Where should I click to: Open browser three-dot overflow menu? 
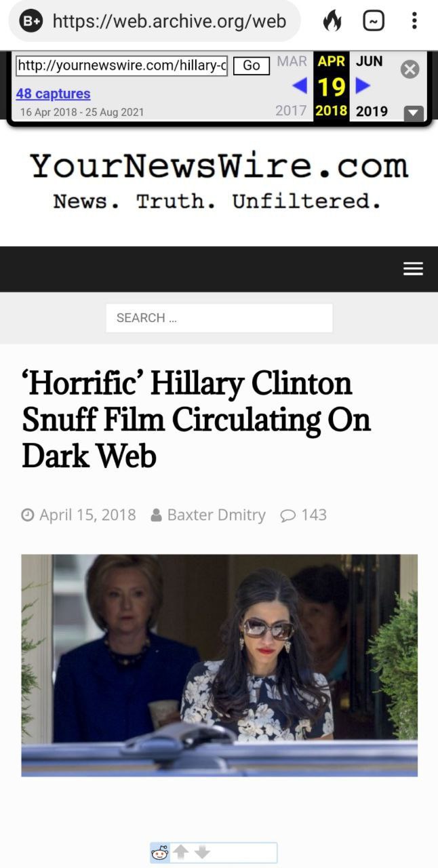(414, 21)
